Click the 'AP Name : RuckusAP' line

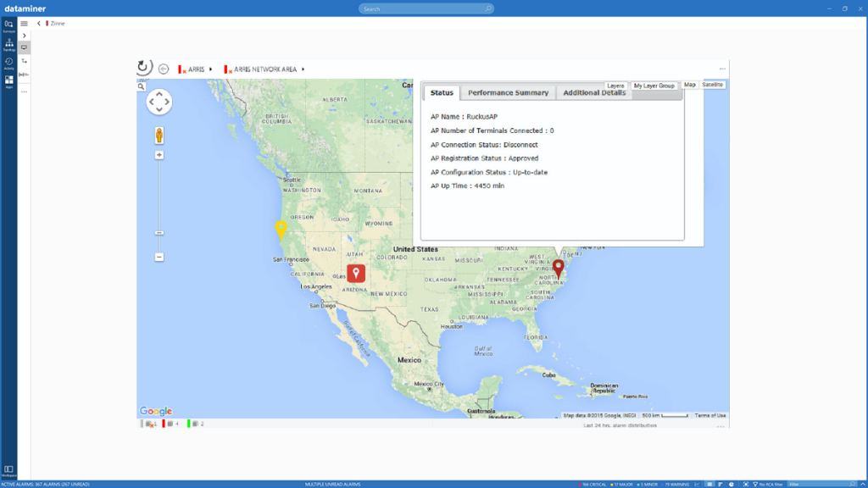(x=464, y=117)
